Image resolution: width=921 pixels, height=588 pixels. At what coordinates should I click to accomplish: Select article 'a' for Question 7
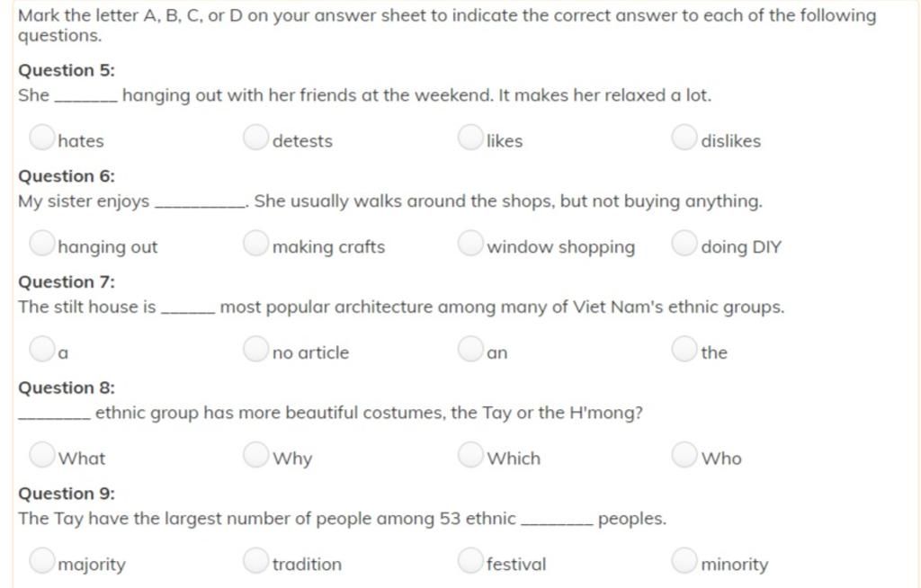click(41, 348)
